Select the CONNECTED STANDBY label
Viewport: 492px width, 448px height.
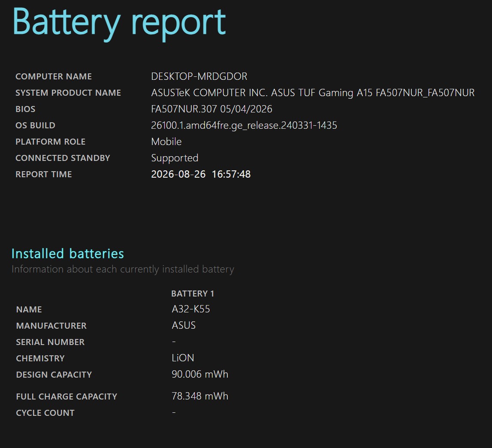tap(63, 158)
